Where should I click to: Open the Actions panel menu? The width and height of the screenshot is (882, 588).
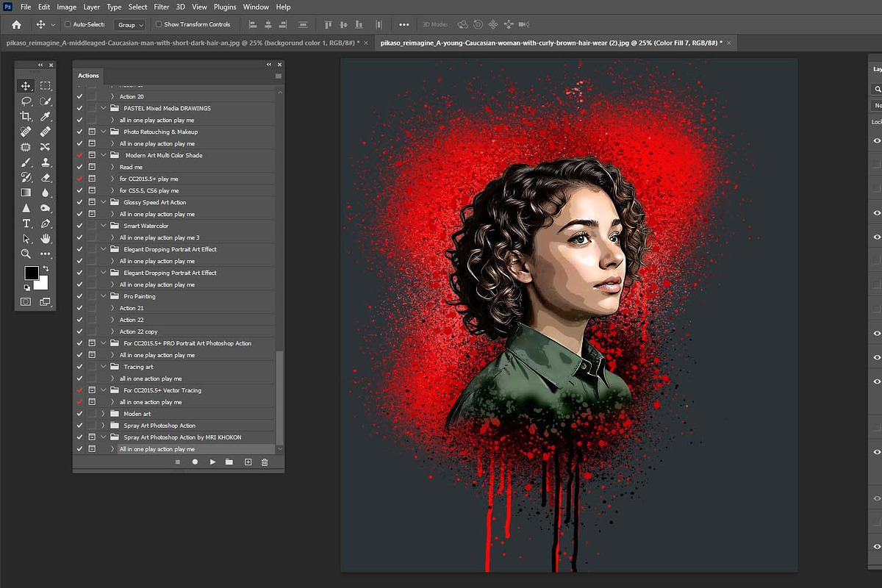(x=279, y=76)
